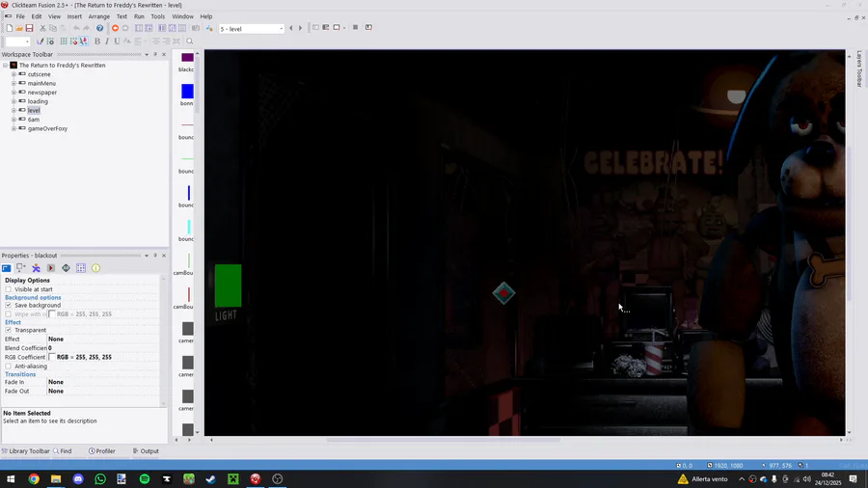This screenshot has height=488, width=868.
Task: Click the Italic formatting icon
Action: pos(107,41)
